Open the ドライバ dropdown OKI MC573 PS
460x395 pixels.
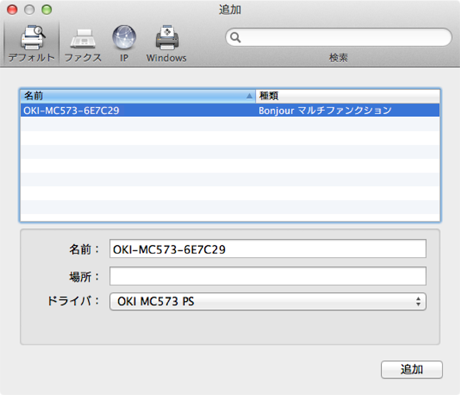click(268, 301)
